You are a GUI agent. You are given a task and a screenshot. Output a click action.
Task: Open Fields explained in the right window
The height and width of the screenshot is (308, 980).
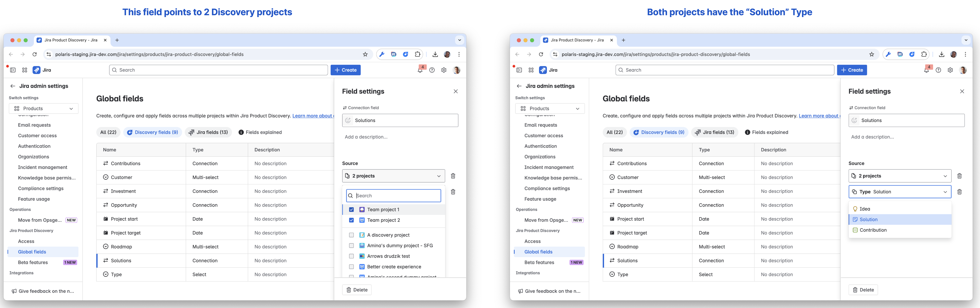pyautogui.click(x=766, y=132)
